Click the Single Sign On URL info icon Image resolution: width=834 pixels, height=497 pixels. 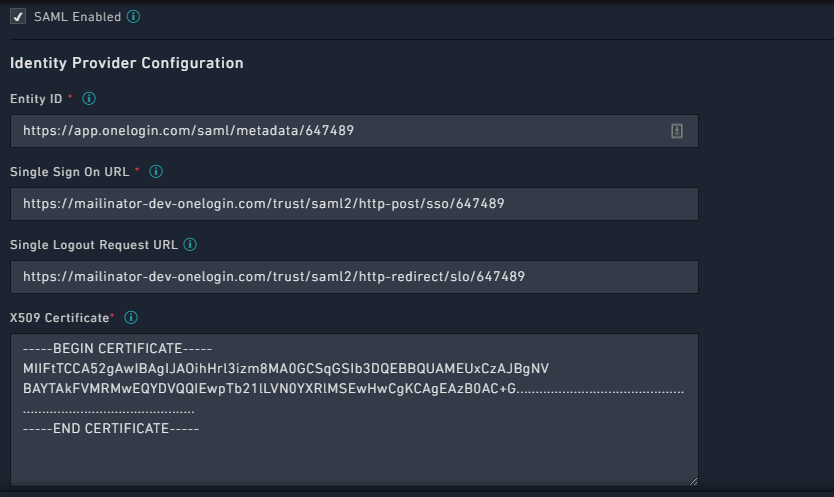pyautogui.click(x=156, y=172)
